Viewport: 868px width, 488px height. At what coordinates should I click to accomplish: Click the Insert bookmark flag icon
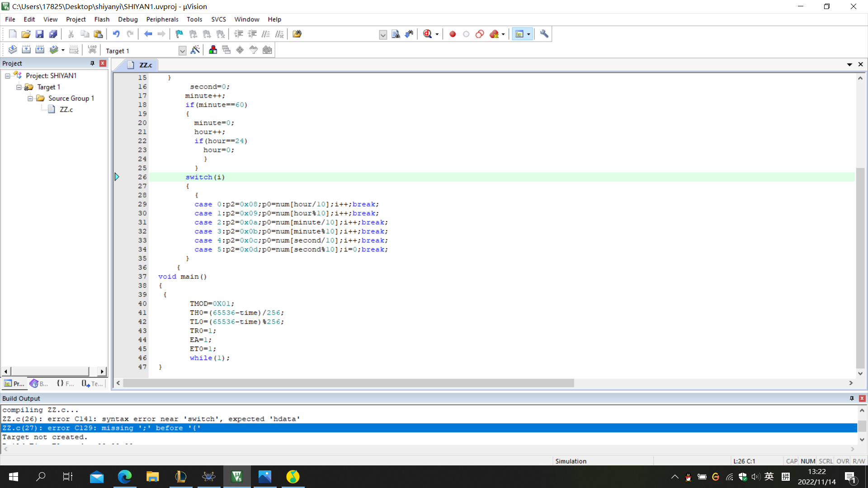tap(179, 34)
